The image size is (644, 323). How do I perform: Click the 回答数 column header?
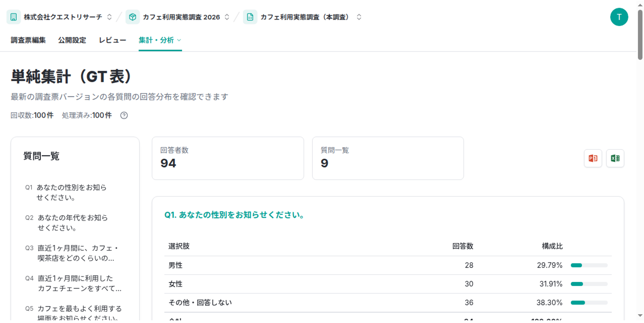point(463,246)
